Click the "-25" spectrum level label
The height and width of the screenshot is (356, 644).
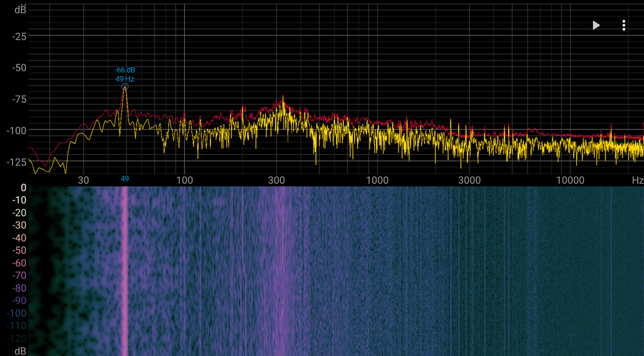[19, 37]
